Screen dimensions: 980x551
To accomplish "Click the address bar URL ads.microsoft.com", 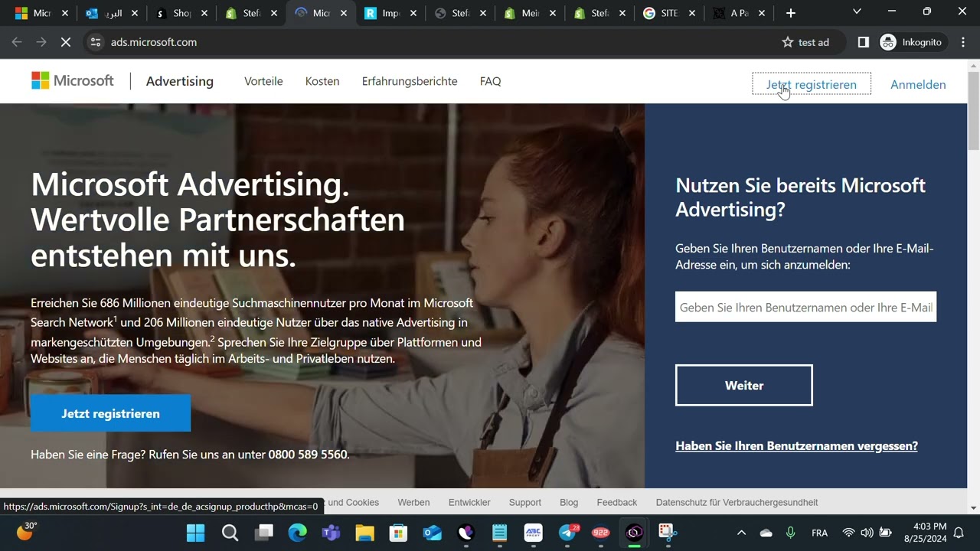I will [154, 42].
